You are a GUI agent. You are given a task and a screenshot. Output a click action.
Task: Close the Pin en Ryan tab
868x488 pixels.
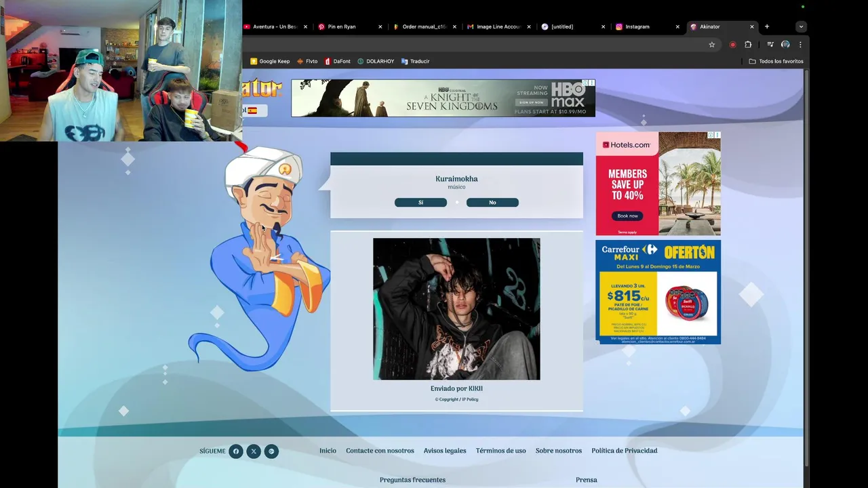380,26
